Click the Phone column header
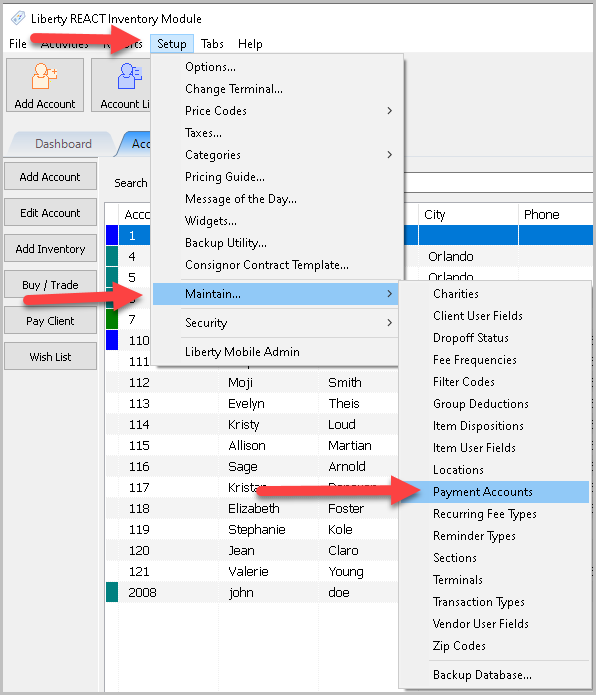This screenshot has width=596, height=695. (x=556, y=215)
